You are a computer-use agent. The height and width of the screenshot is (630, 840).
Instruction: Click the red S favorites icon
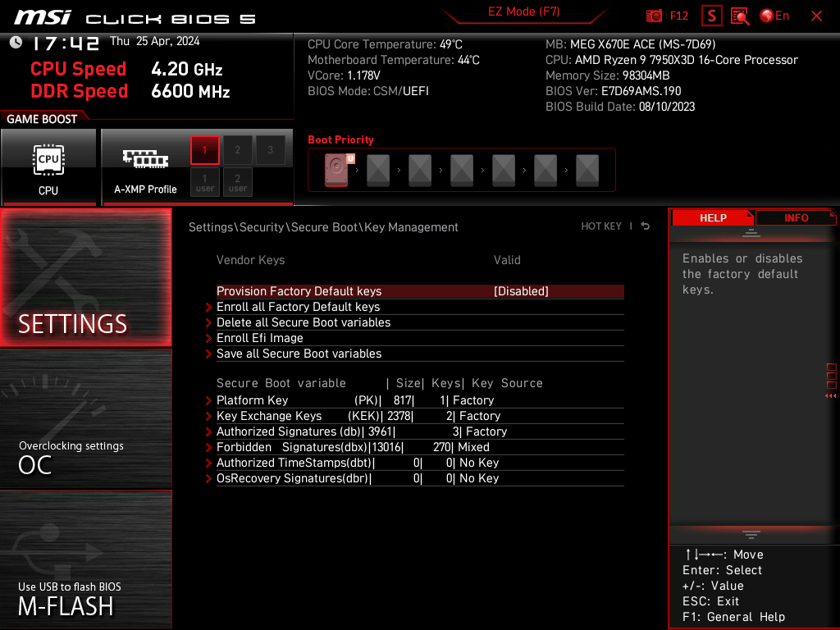click(712, 16)
